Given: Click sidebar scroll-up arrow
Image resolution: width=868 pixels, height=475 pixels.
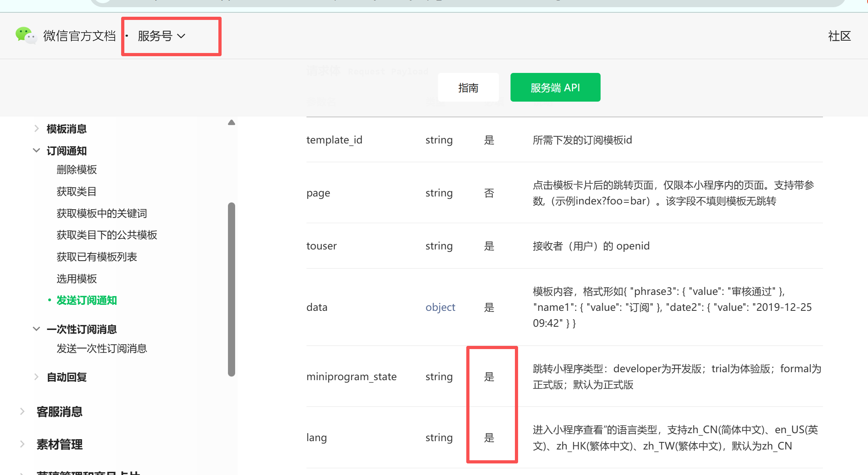Looking at the screenshot, I should [232, 123].
